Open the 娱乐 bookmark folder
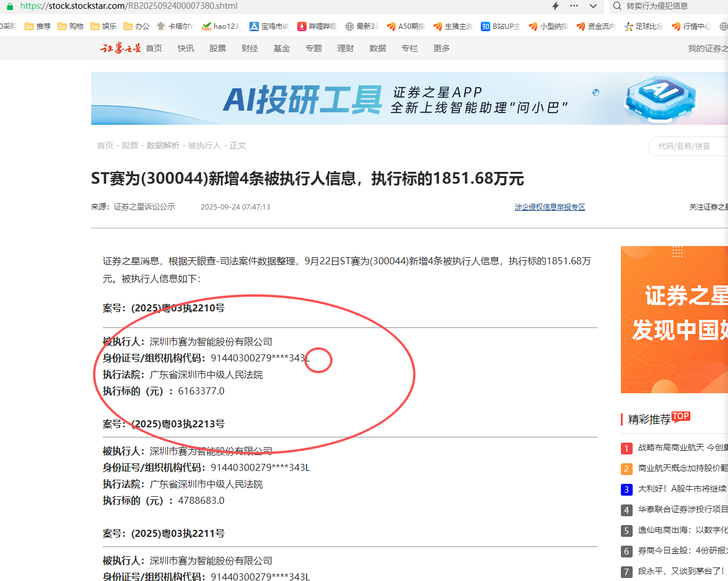 tap(104, 26)
